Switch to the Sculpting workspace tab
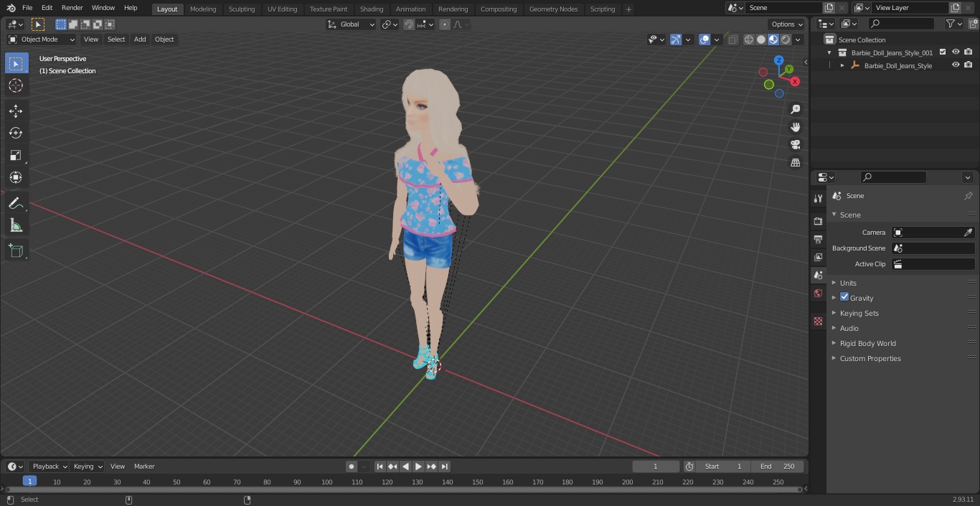The image size is (980, 506). click(x=242, y=9)
